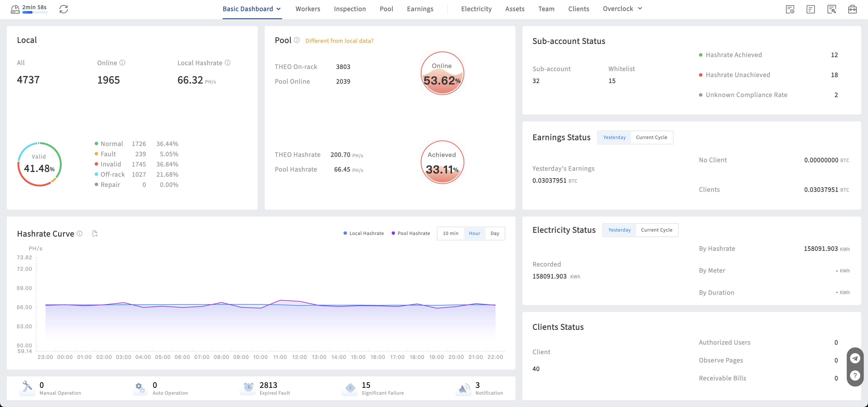Open the Manual Operation wrench icon
The width and height of the screenshot is (868, 407).
pos(27,388)
